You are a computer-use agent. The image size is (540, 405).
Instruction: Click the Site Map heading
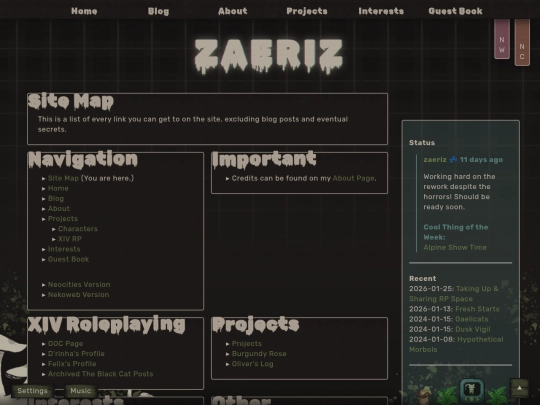71,101
